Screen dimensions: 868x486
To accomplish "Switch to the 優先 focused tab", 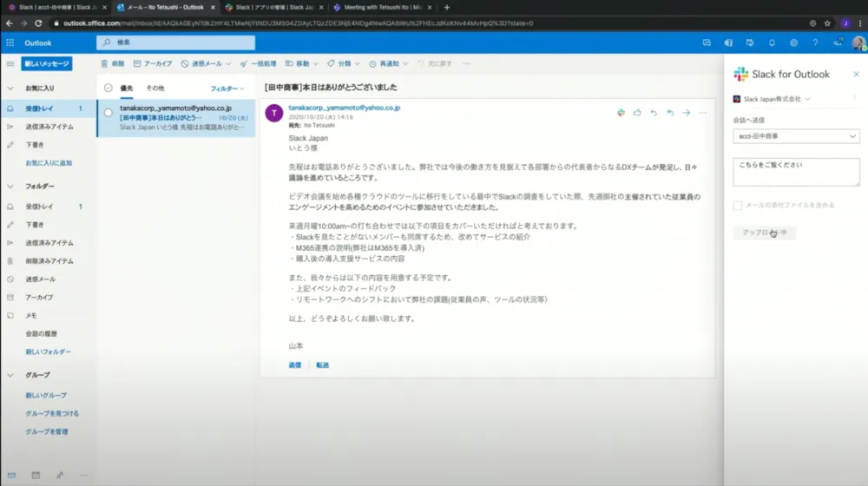I will pyautogui.click(x=126, y=88).
